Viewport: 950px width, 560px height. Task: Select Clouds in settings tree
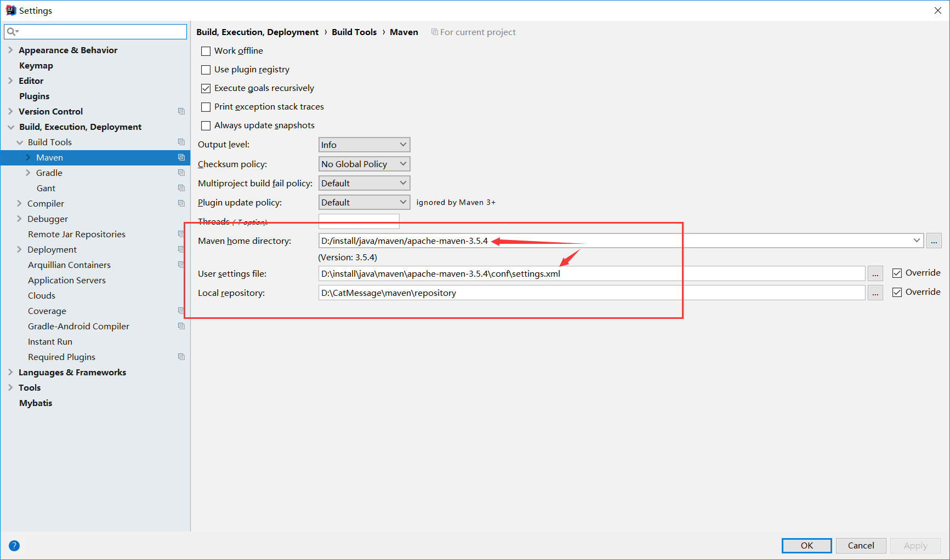pos(42,295)
